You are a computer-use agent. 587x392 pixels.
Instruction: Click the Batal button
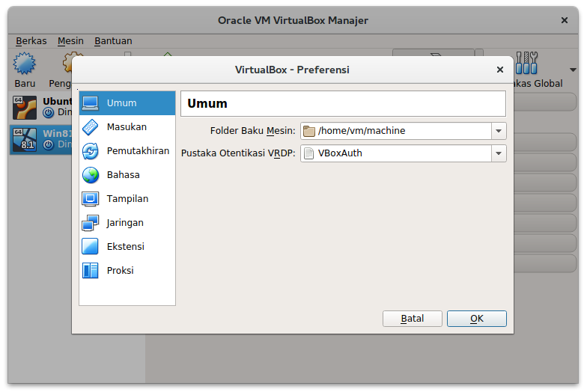(412, 319)
